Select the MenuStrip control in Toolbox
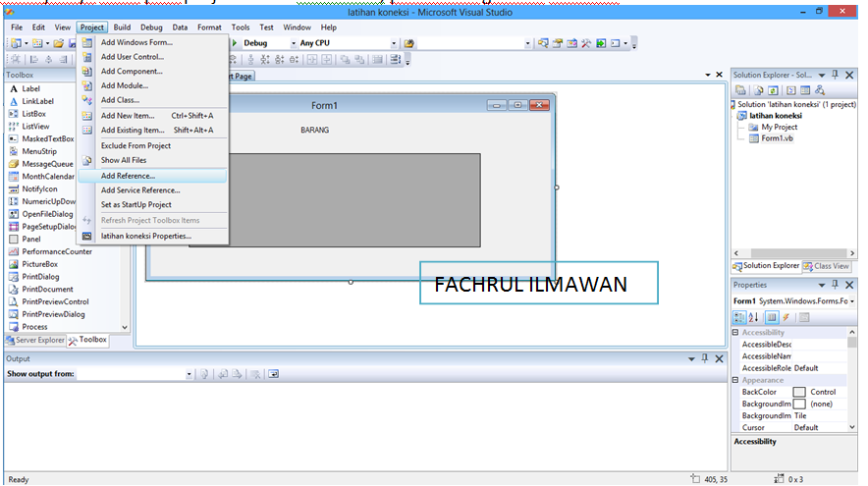 point(39,151)
